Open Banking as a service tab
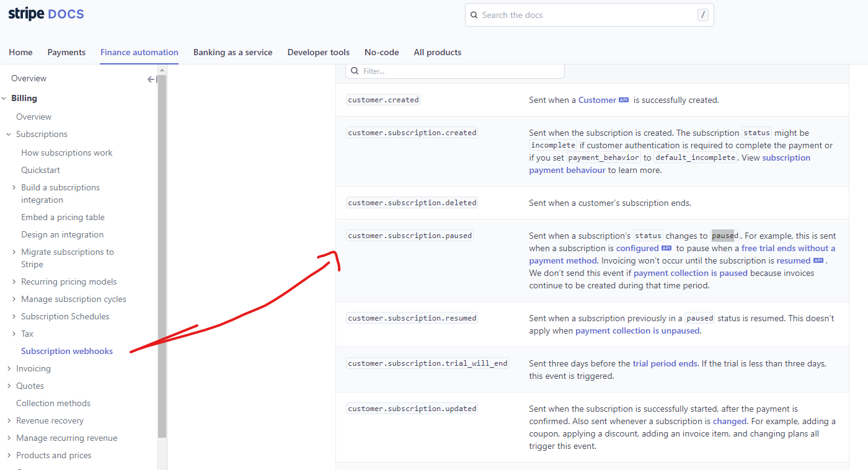 [233, 52]
